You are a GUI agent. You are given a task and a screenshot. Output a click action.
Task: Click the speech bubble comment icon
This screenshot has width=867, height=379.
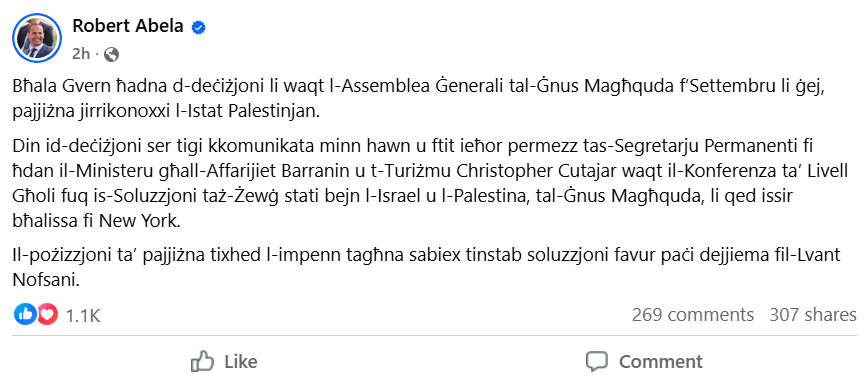point(597,362)
